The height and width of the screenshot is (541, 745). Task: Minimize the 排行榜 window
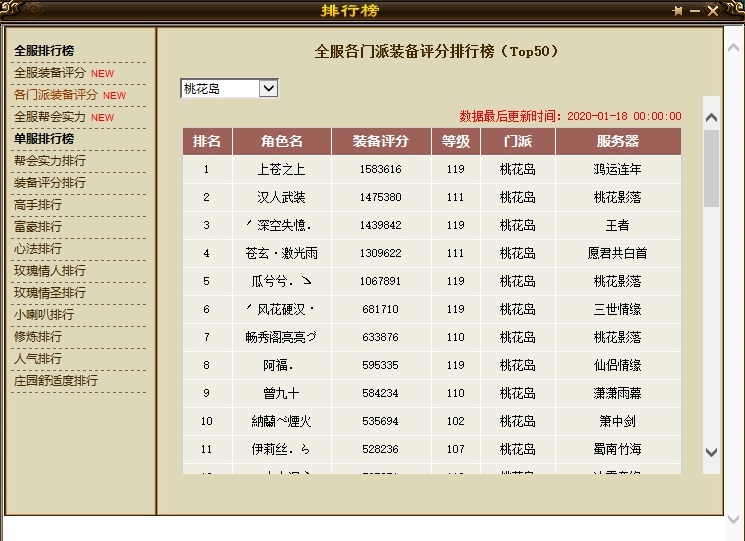[x=695, y=10]
